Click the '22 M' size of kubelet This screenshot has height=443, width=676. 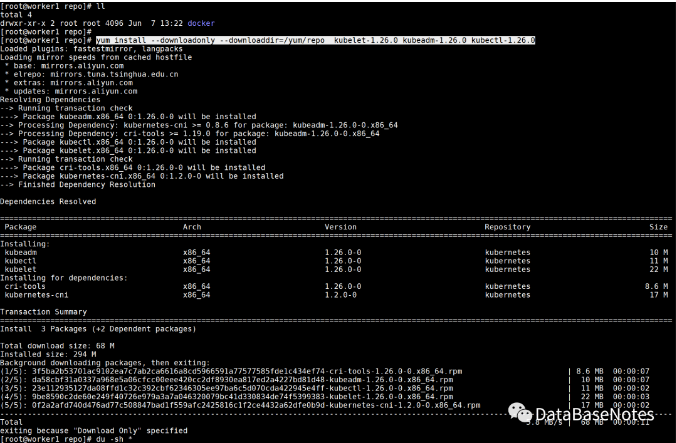(659, 269)
